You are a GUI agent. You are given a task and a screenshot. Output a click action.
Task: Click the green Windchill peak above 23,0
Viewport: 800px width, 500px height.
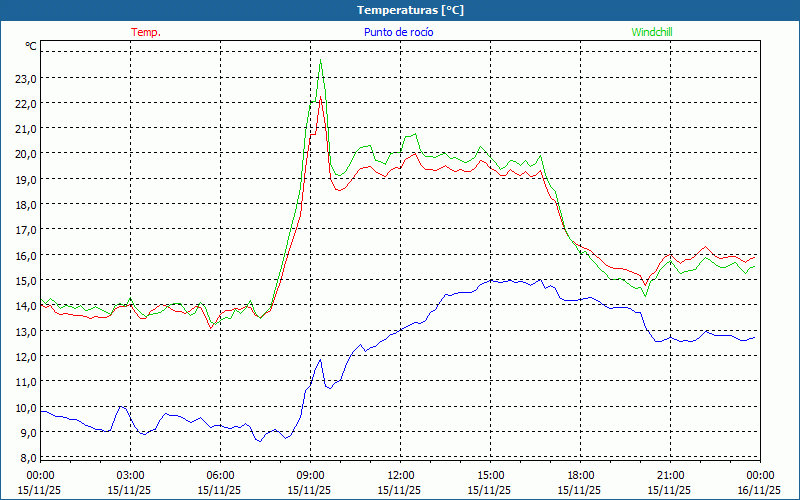click(x=321, y=60)
